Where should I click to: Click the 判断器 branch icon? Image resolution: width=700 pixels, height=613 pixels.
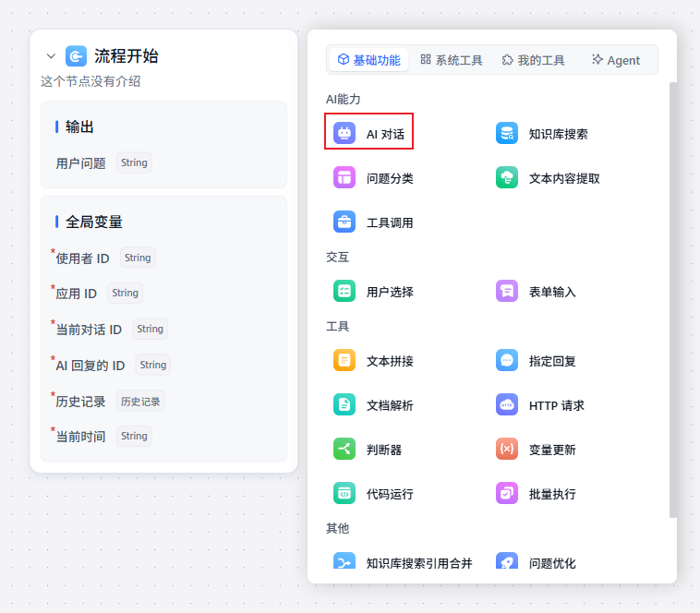click(x=344, y=449)
